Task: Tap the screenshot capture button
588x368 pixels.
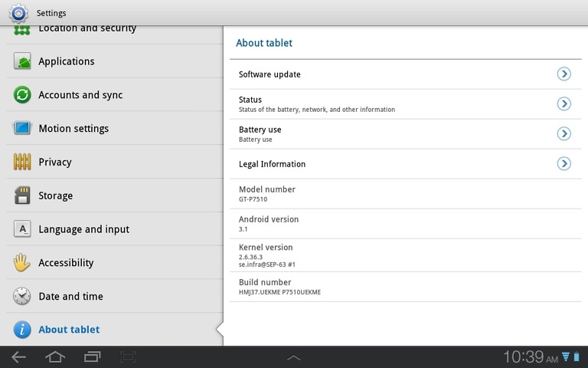Action: tap(128, 357)
